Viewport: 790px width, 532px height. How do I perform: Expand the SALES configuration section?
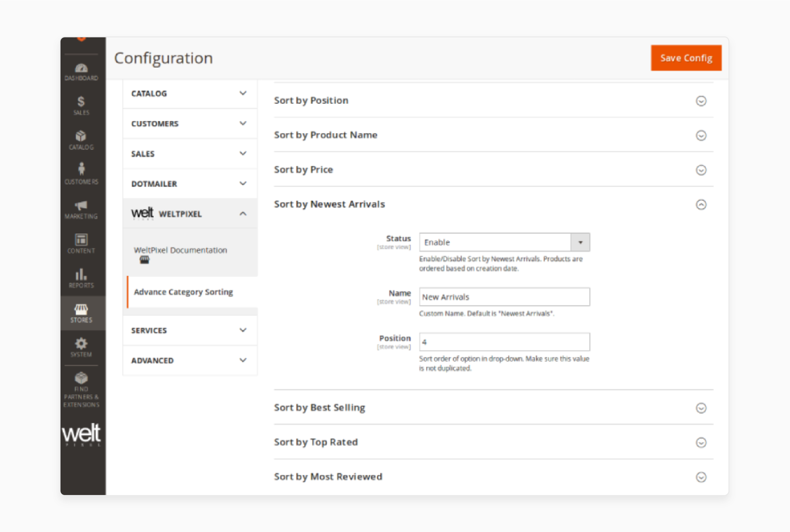click(x=190, y=154)
